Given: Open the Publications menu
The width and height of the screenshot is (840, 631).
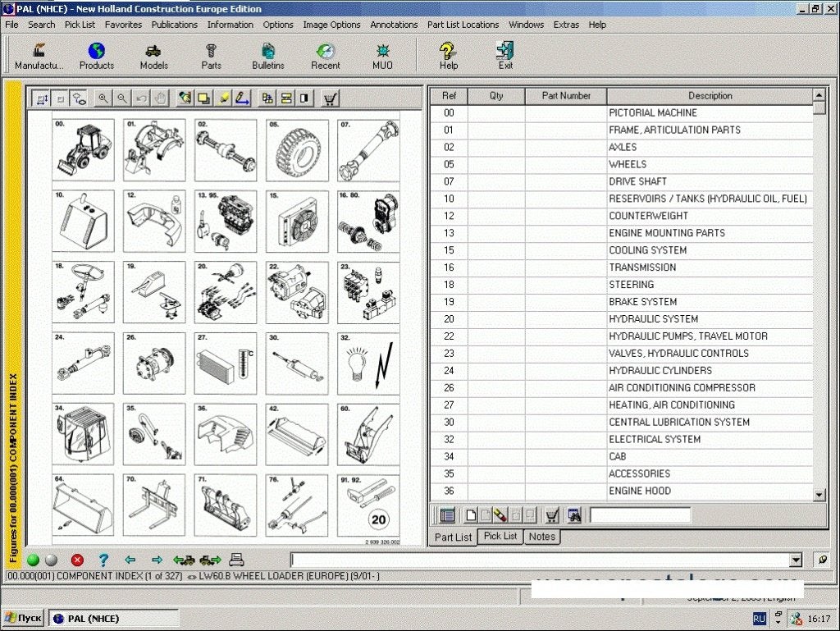Looking at the screenshot, I should click(x=174, y=25).
